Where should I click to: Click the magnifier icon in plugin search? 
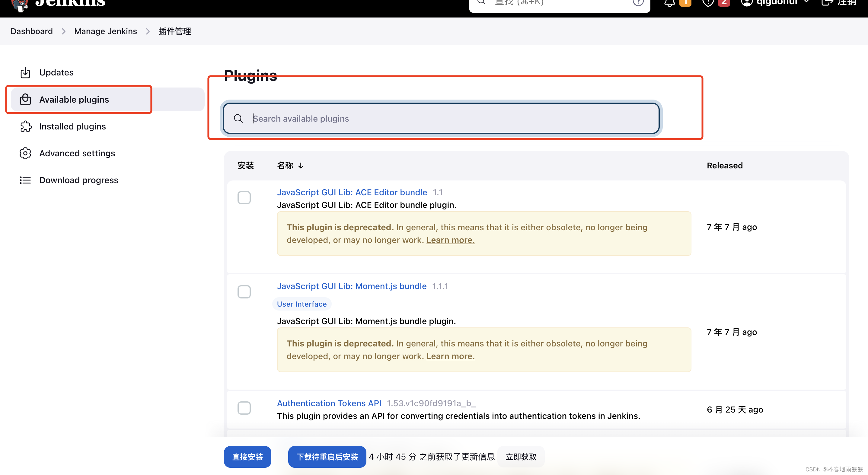(238, 118)
